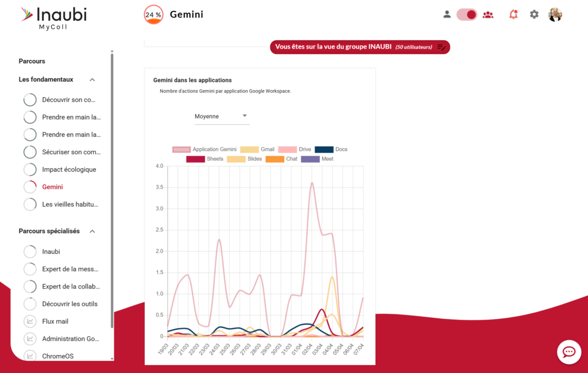The width and height of the screenshot is (588, 373).
Task: Toggle the user/group view switch
Action: click(466, 14)
